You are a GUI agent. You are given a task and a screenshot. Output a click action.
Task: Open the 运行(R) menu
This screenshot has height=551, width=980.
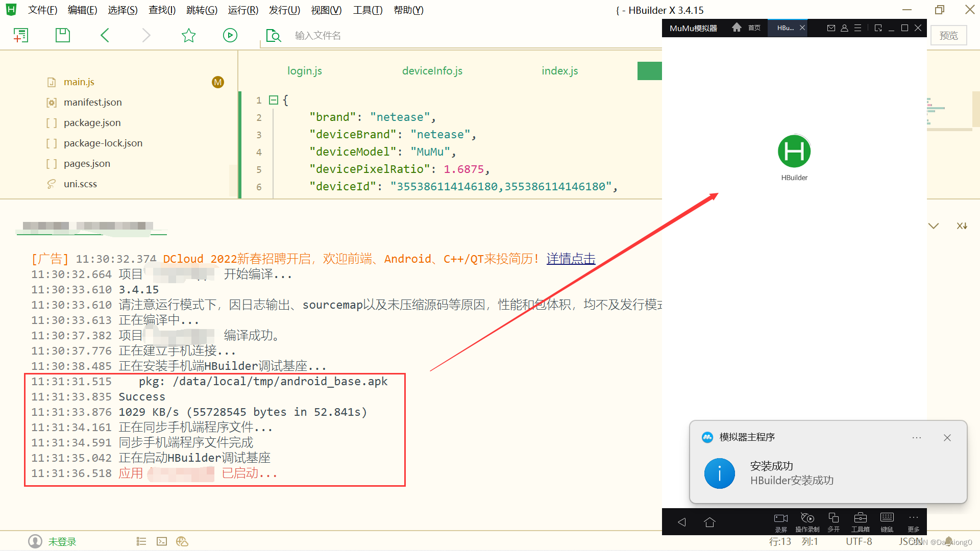click(243, 10)
